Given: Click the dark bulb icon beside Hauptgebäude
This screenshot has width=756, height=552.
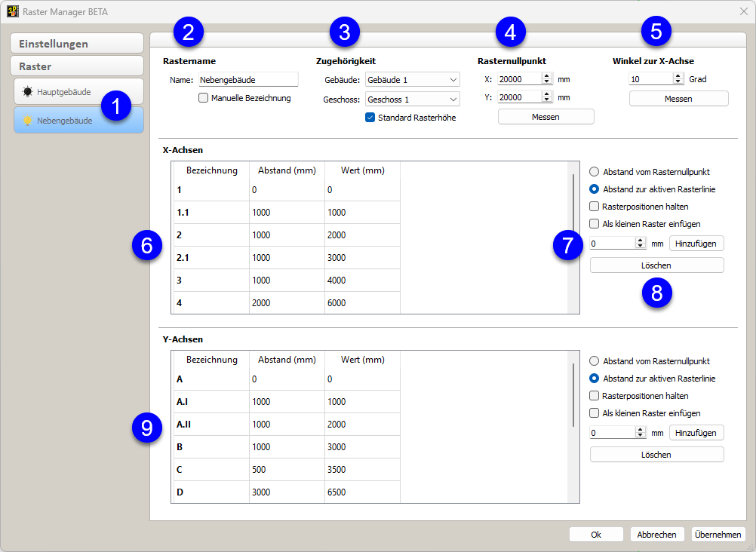Looking at the screenshot, I should click(x=27, y=91).
